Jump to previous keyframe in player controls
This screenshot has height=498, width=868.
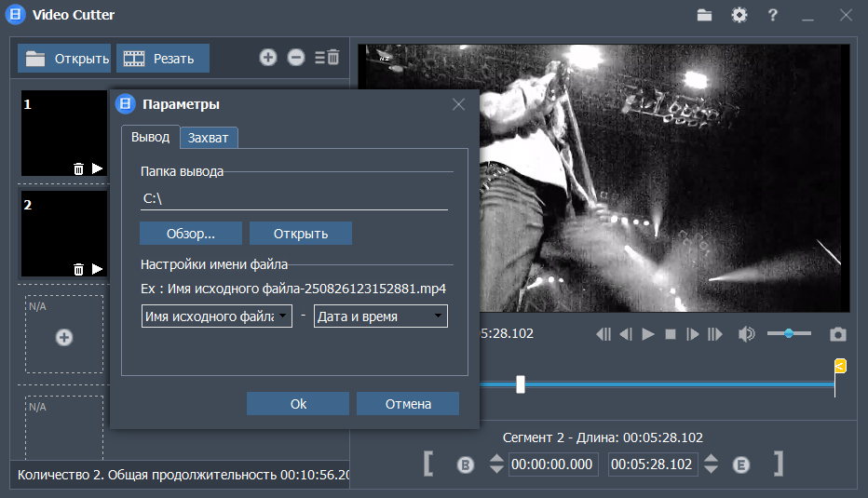(604, 334)
